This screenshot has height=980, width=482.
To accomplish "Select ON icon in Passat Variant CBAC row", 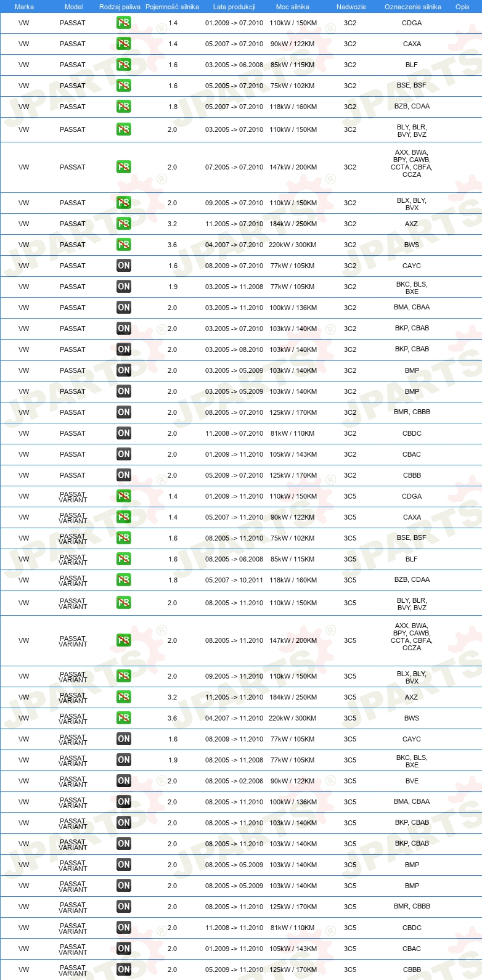I will tap(124, 949).
